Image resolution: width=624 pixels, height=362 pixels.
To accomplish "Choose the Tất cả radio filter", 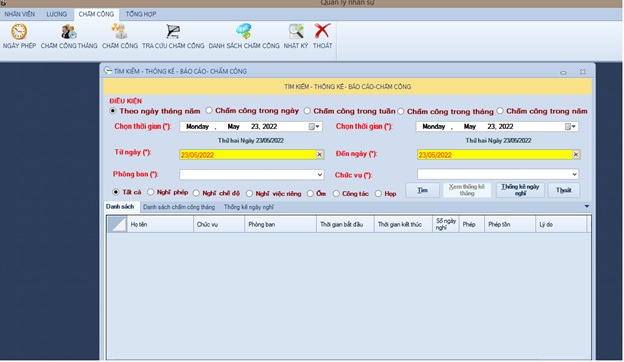I will click(x=115, y=192).
